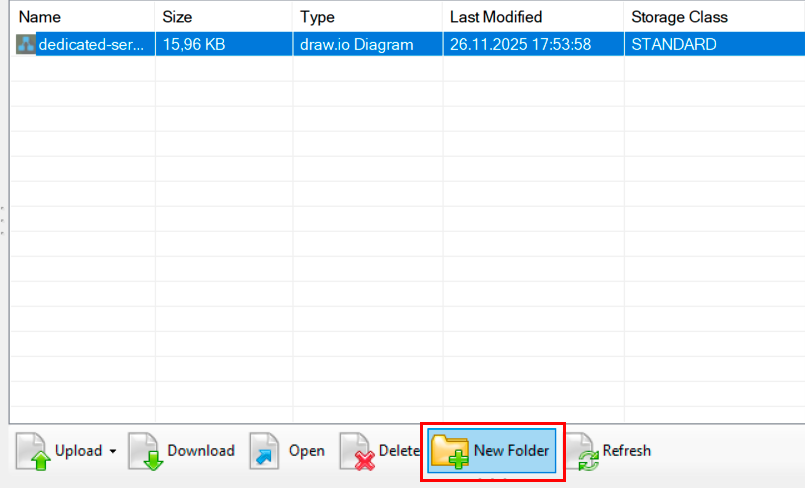The image size is (805, 488).
Task: Select the dedicated-ser... file name
Action: (92, 45)
